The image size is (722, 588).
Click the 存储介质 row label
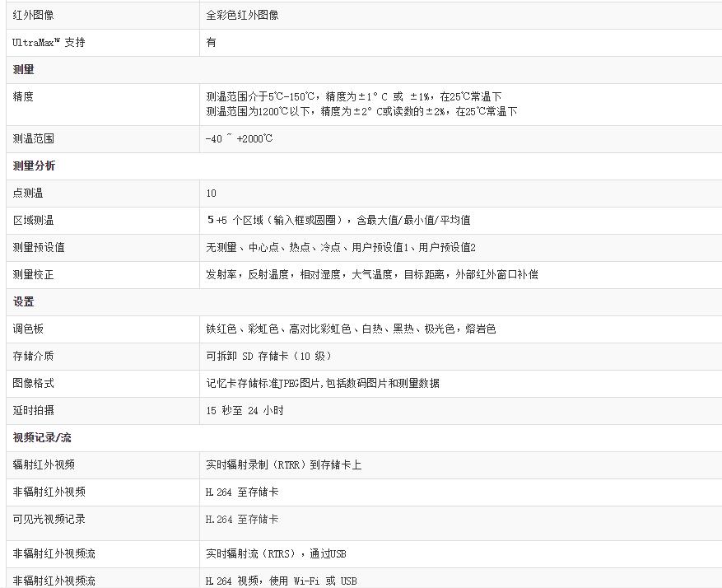(34, 356)
